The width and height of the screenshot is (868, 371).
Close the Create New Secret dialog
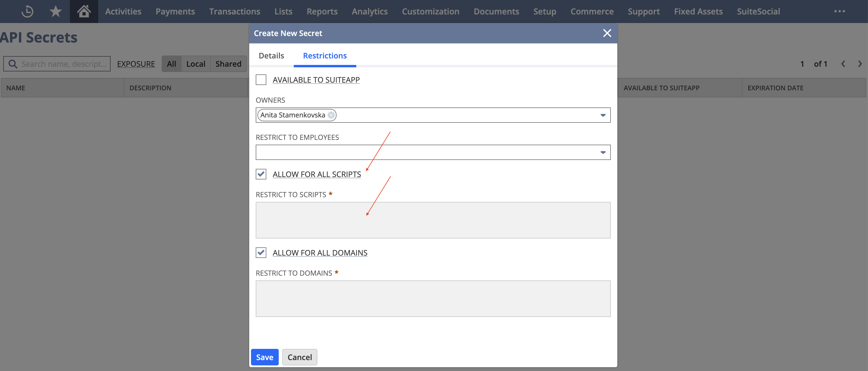(x=607, y=33)
